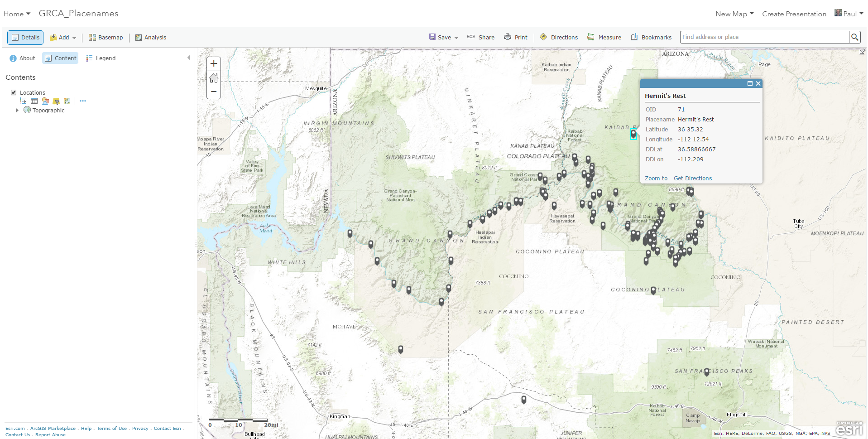Select the DDLon value -112.209
This screenshot has width=868, height=439.
(x=691, y=159)
